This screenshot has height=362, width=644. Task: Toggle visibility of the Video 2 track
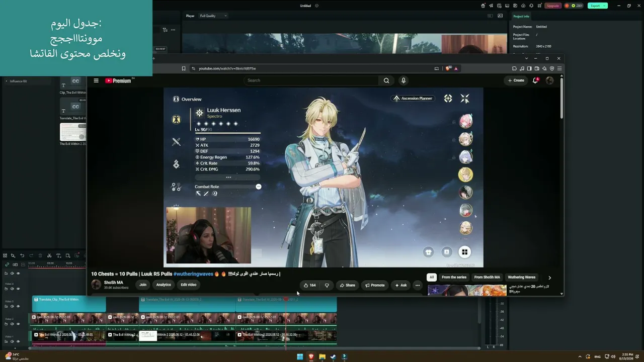[x=18, y=324]
